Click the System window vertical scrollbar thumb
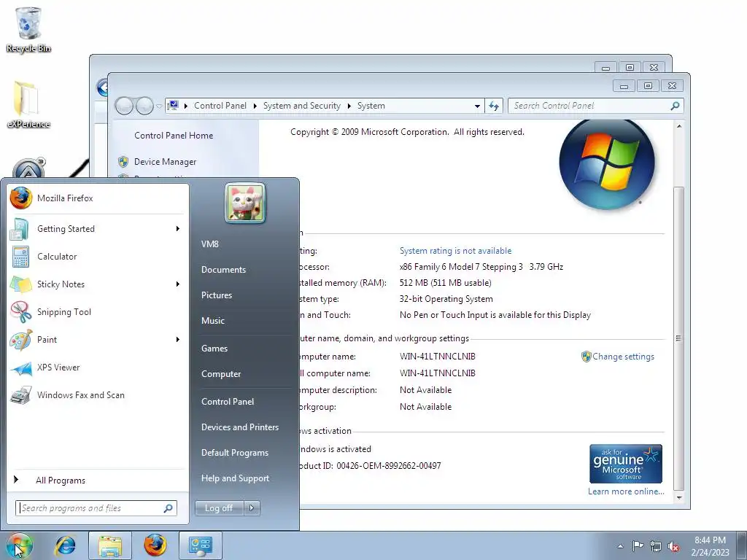 [679, 338]
